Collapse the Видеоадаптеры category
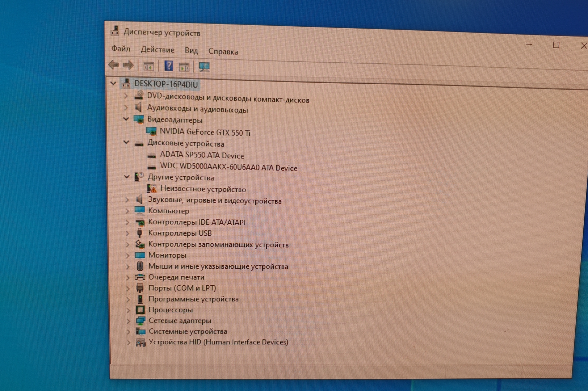Image resolution: width=588 pixels, height=391 pixels. (x=126, y=119)
